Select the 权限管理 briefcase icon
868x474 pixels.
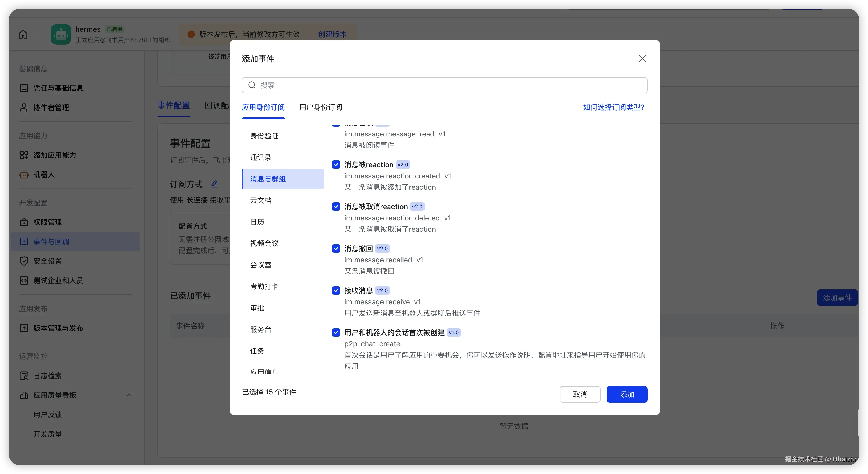(24, 222)
